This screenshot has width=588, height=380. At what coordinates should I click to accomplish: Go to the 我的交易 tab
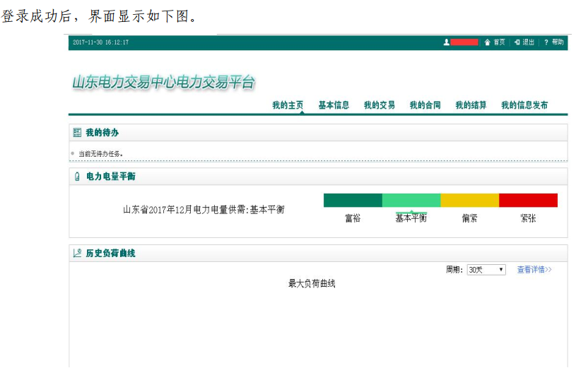pyautogui.click(x=380, y=105)
